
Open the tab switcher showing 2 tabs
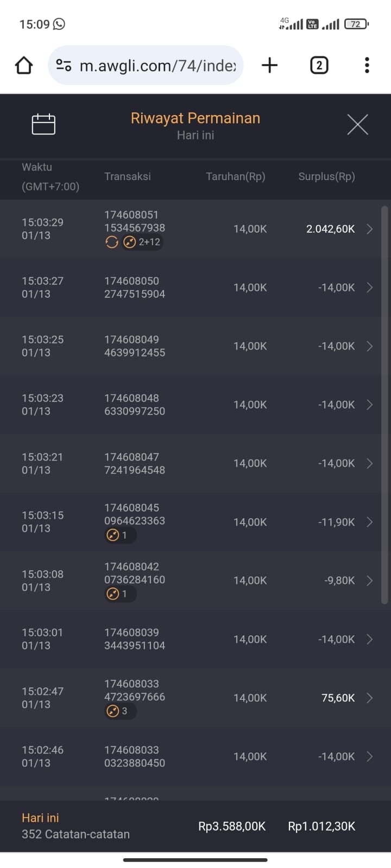pyautogui.click(x=319, y=66)
